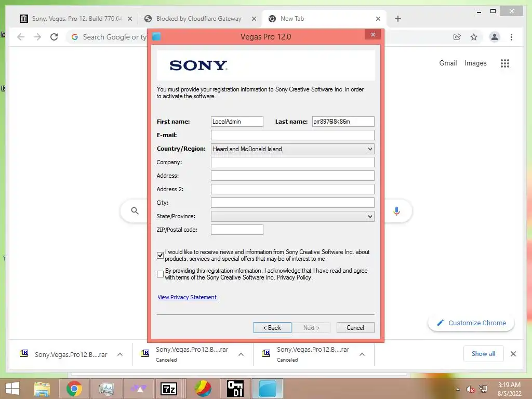Click the search magnifier icon in Google box

[135, 211]
